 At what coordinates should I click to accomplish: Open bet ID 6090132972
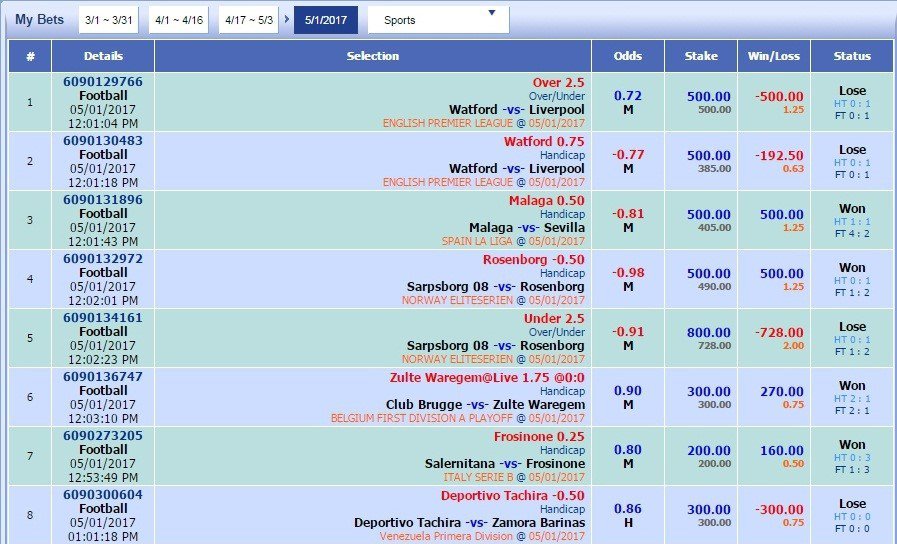click(103, 259)
